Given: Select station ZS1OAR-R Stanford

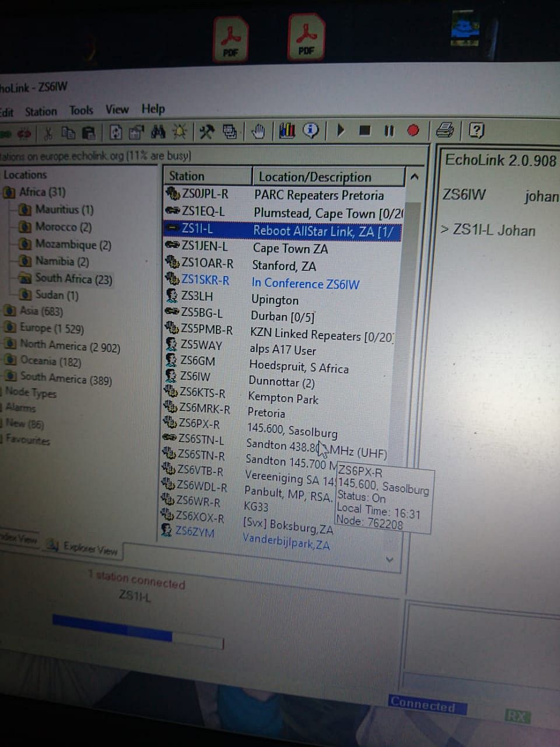Looking at the screenshot, I should point(283,264).
